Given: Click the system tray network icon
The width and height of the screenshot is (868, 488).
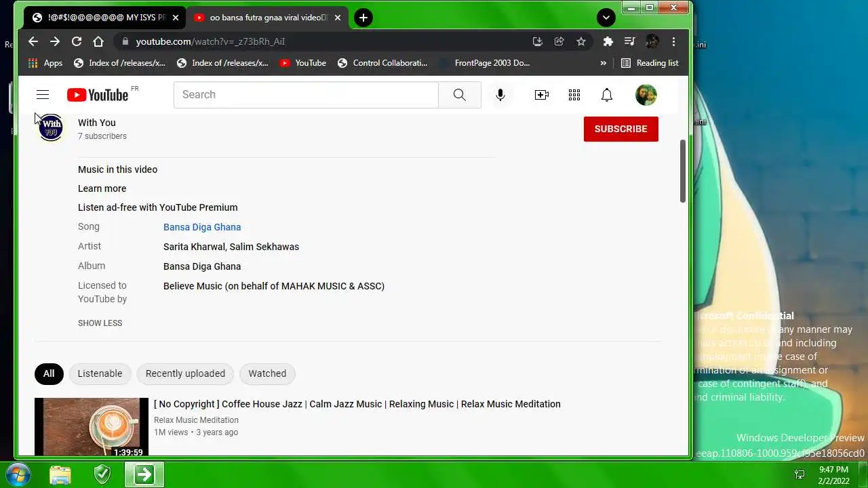Looking at the screenshot, I should (800, 474).
